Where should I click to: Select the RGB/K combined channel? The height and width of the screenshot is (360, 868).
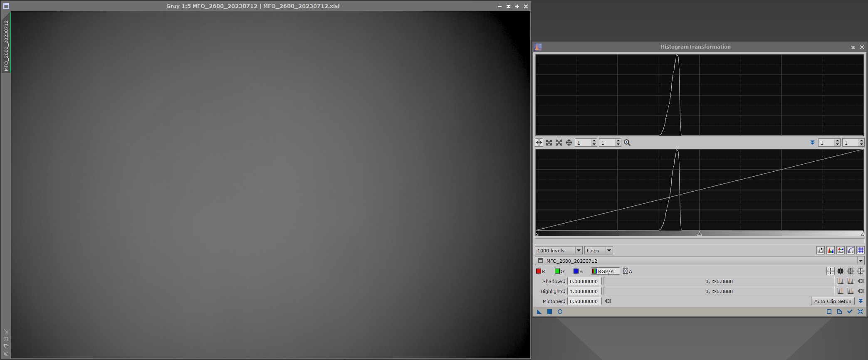(605, 271)
